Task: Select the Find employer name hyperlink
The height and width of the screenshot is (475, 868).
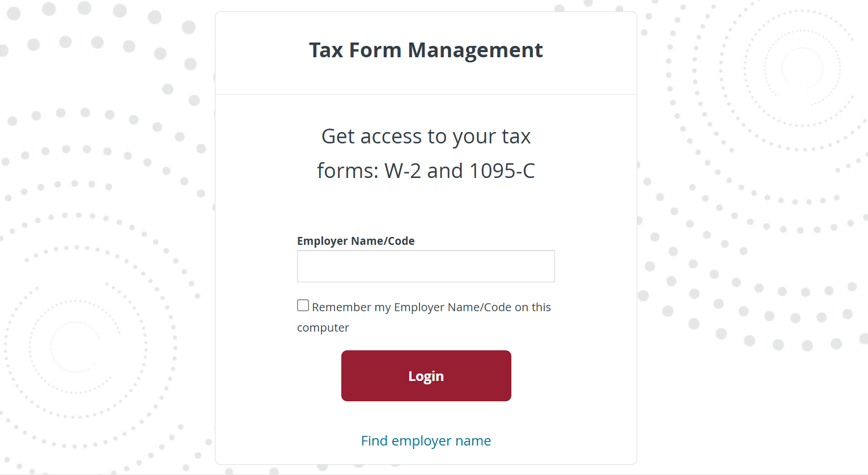Action: point(426,440)
